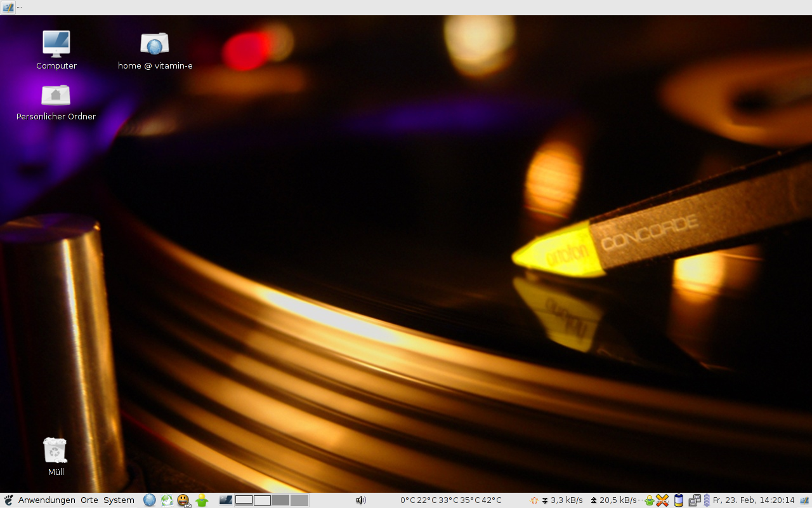Click the 3,3 kB/s download speed

566,500
